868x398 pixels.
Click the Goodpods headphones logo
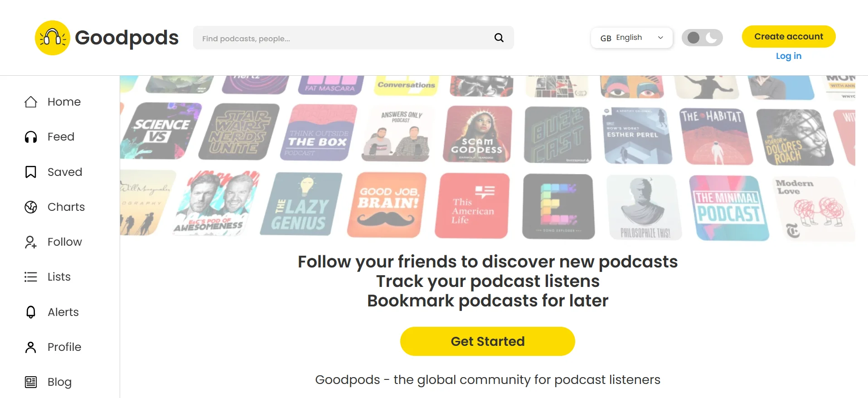click(52, 37)
